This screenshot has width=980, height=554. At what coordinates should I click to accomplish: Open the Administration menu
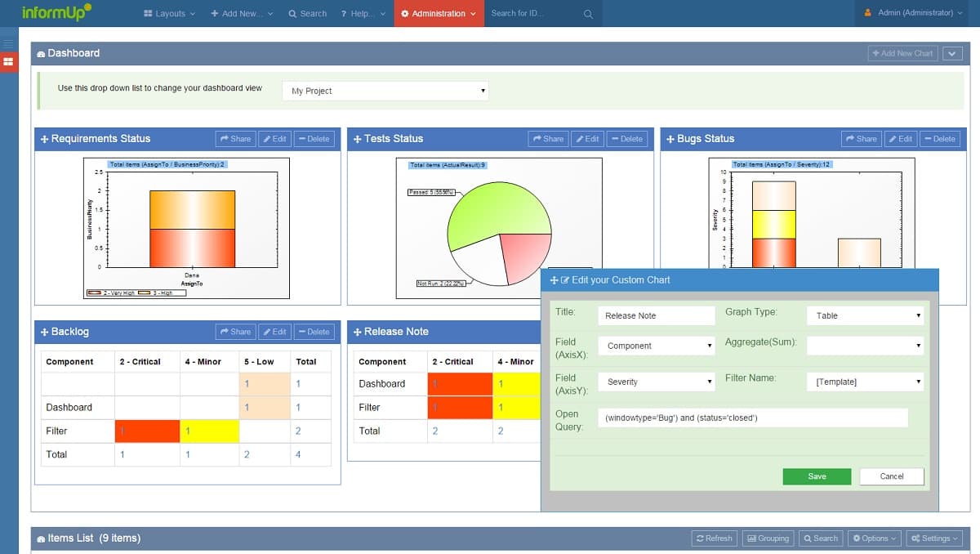(439, 14)
